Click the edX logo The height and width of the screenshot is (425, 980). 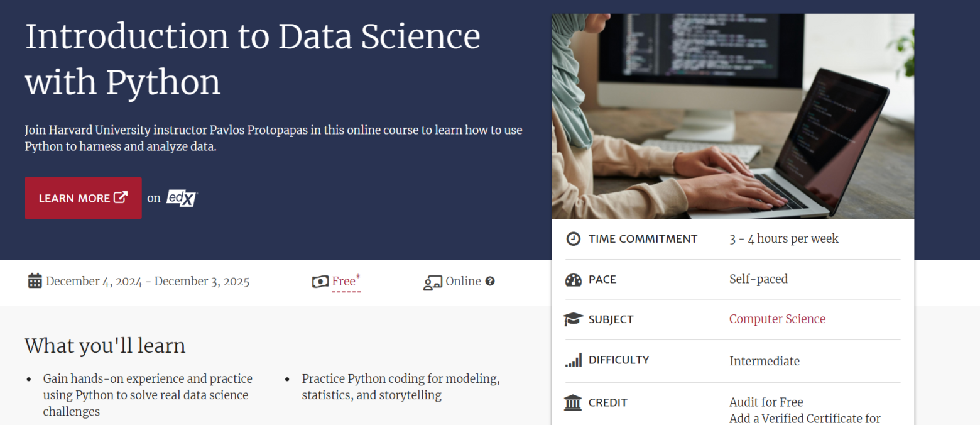(182, 198)
